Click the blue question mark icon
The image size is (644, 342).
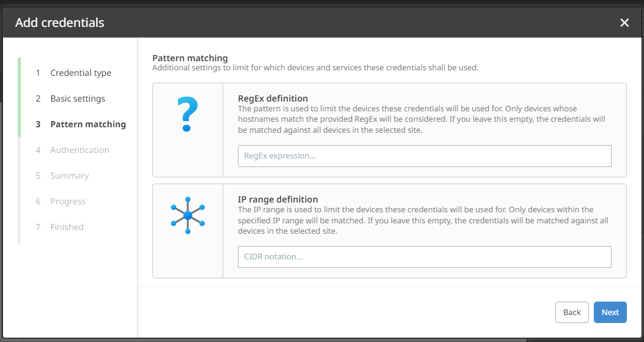point(187,114)
